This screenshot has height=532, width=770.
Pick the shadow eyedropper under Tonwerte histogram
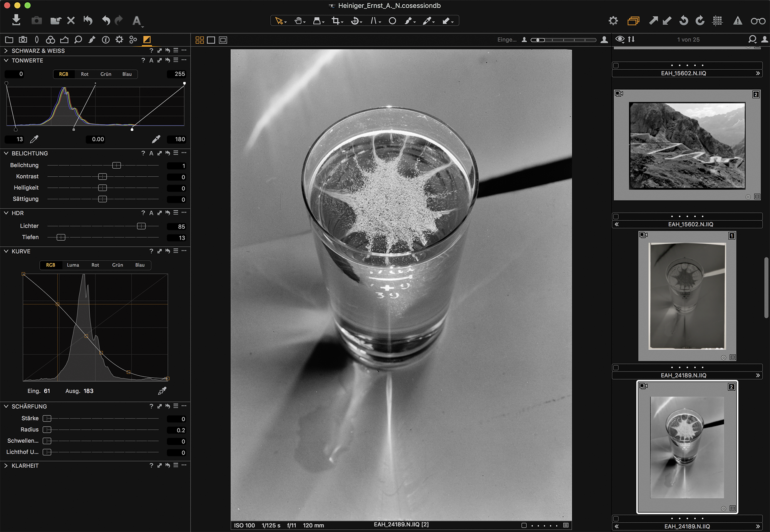(34, 139)
